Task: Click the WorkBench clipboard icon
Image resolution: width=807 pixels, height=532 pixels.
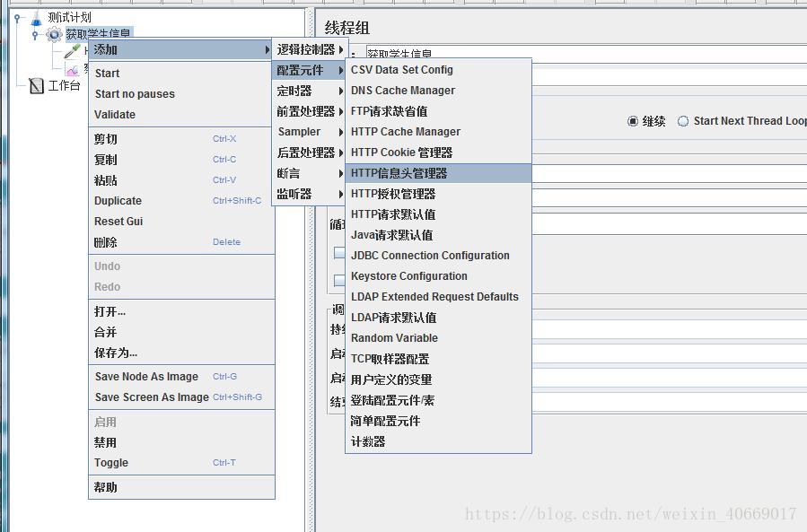Action: pos(37,85)
